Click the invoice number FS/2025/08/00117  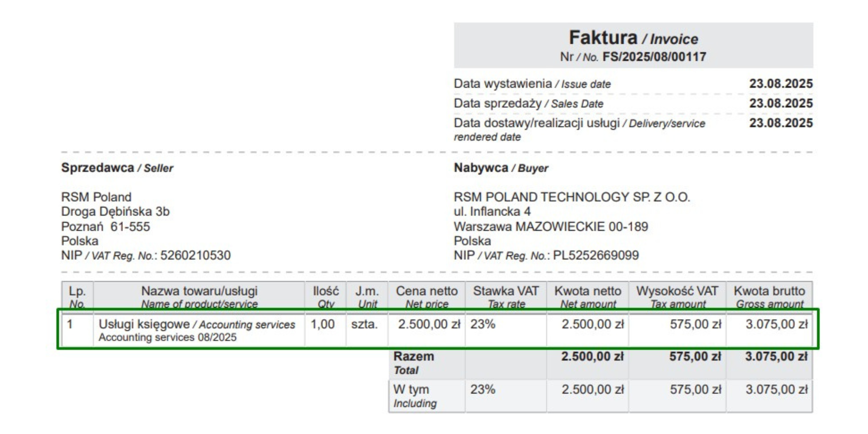[x=654, y=57]
